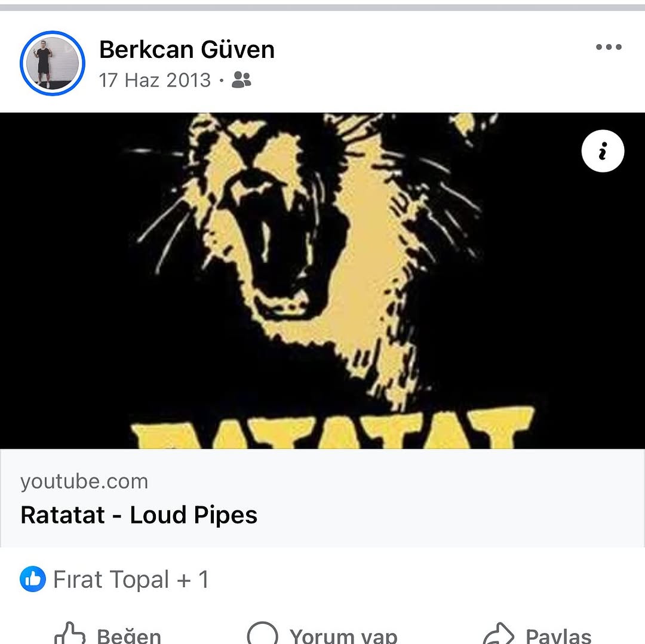Click the thumbs-up icon in the reactions row
Image resolution: width=645 pixels, height=644 pixels.
click(x=34, y=578)
